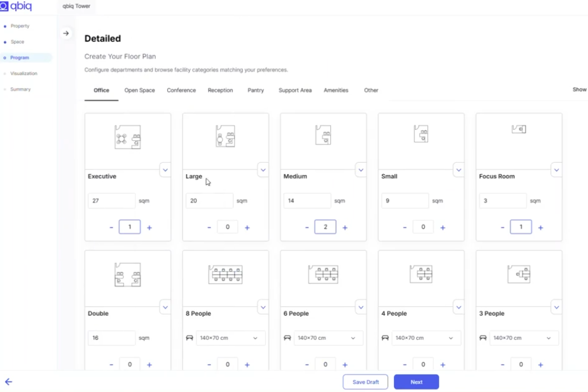The image size is (588, 392).
Task: Click the Next button
Action: tap(416, 382)
